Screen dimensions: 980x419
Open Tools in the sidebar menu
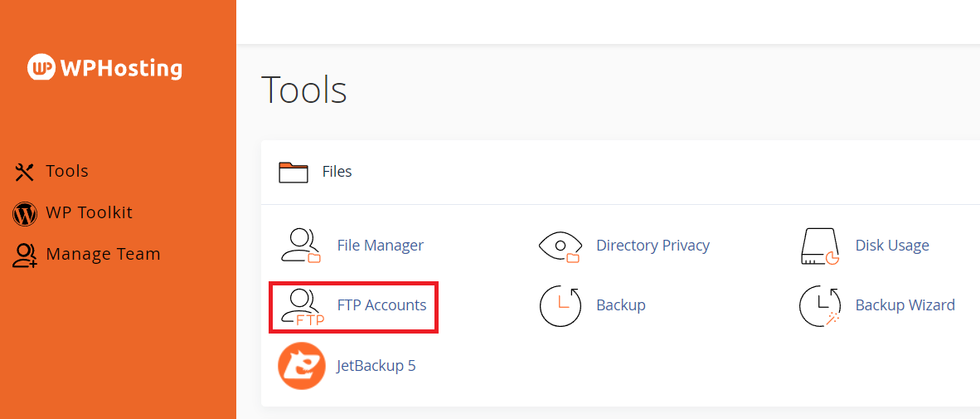[x=67, y=171]
